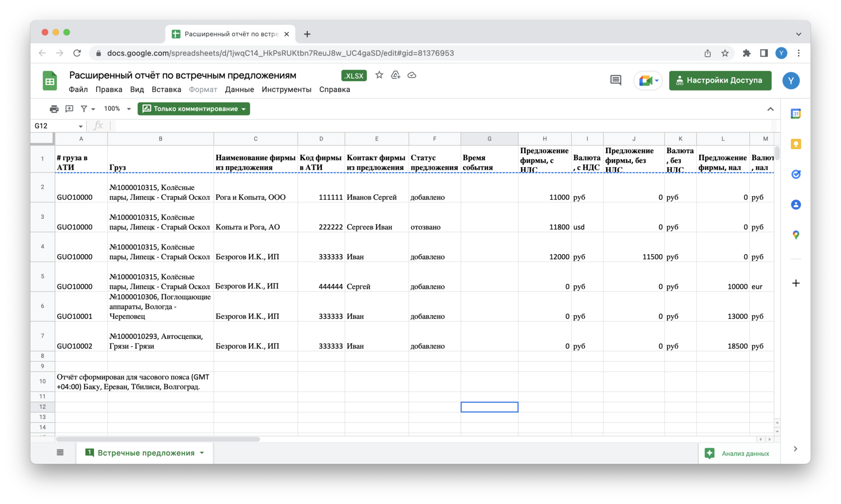841x504 pixels.
Task: Show the side panel chevron
Action: click(x=795, y=449)
